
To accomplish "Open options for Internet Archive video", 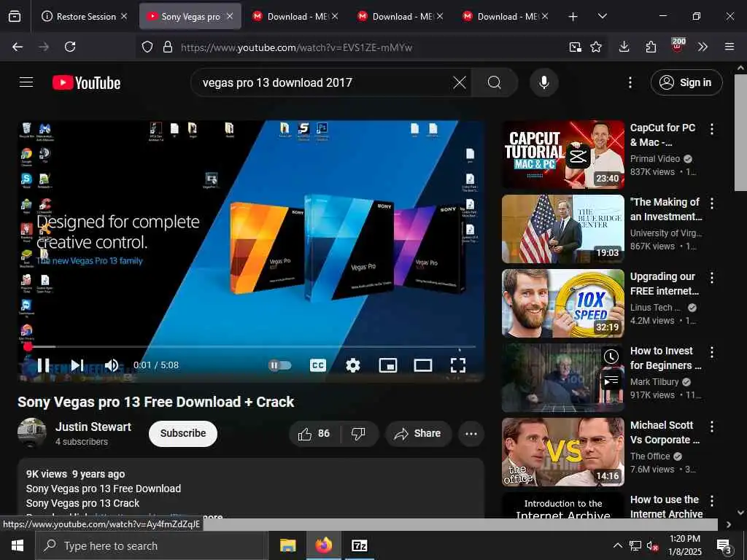I will (712, 500).
